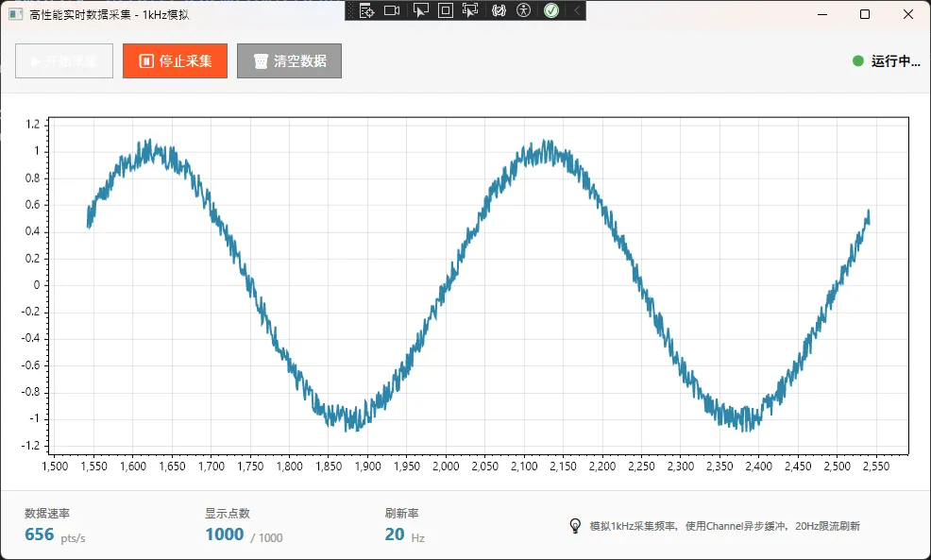Image resolution: width=931 pixels, height=560 pixels.
Task: Click the disabled 开始采集 button
Action: [x=64, y=61]
